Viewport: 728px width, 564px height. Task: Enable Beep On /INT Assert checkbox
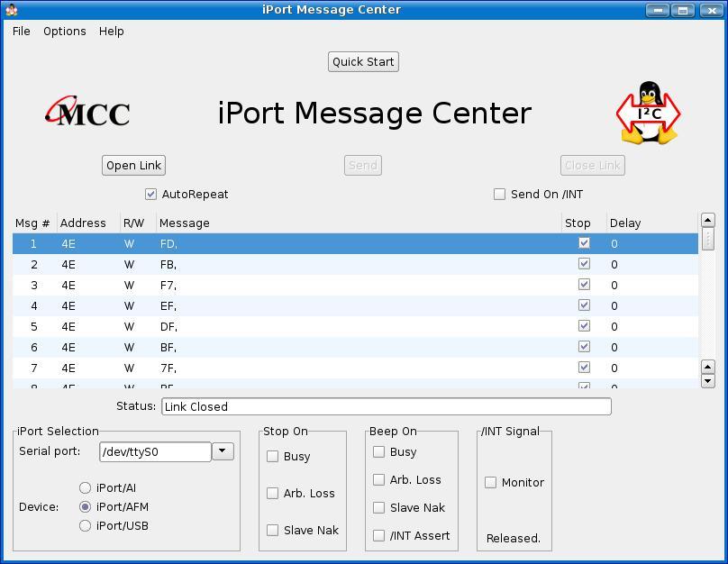tap(378, 536)
